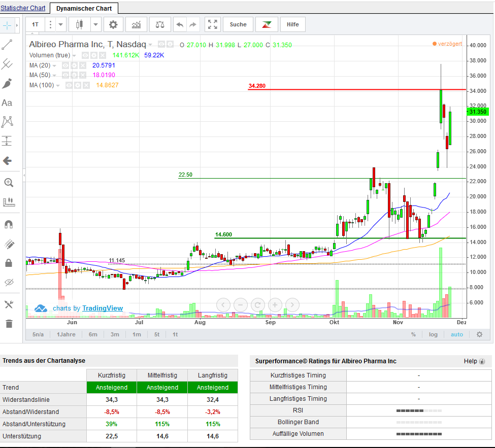Toggle the lock-all-drawings padlock

click(9, 263)
